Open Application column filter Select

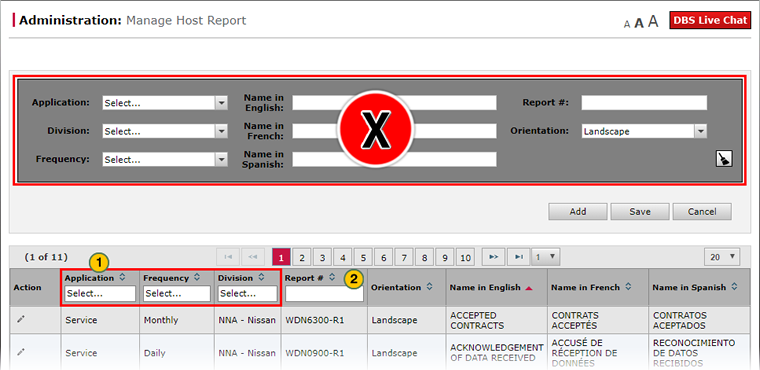pos(100,293)
